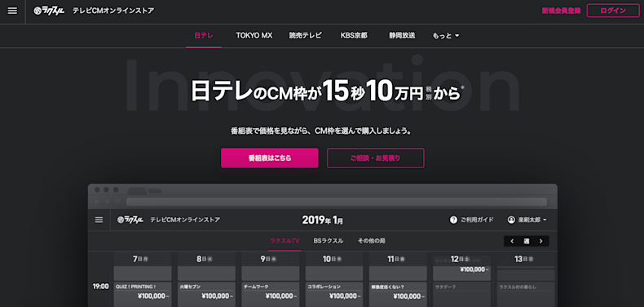Image resolution: width=644 pixels, height=307 pixels.
Task: Select the コラボレーション program slot
Action: click(x=334, y=294)
